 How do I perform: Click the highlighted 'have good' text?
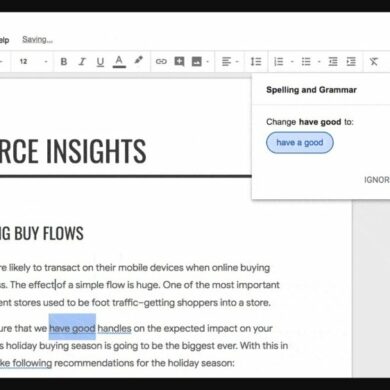click(x=72, y=328)
